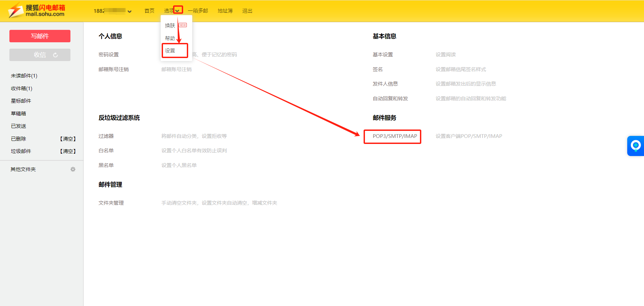Screen dimensions: 644x306
Task: Open the 垃圾邮件 spam folder
Action: (21, 151)
